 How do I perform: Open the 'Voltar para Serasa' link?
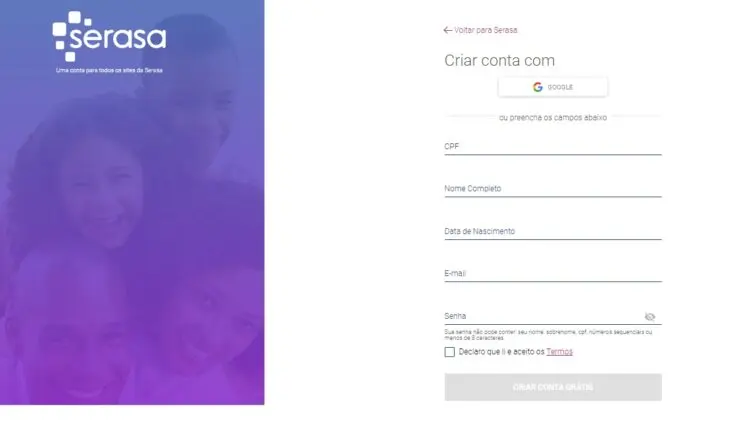tap(486, 30)
